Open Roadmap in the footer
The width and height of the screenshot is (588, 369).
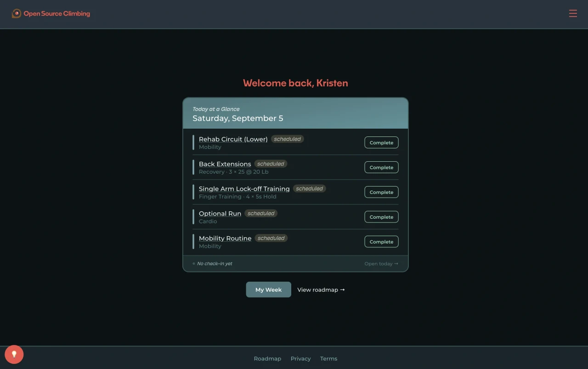point(267,358)
